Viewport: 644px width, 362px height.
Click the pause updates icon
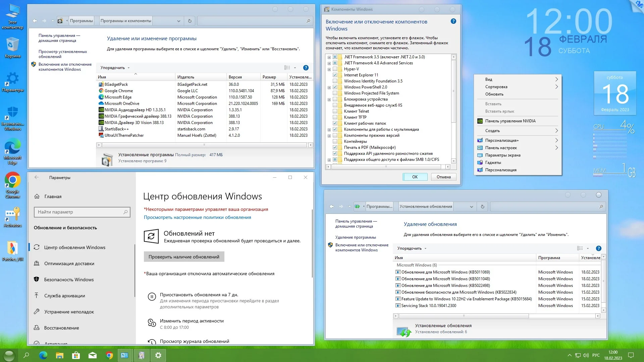pyautogui.click(x=152, y=297)
